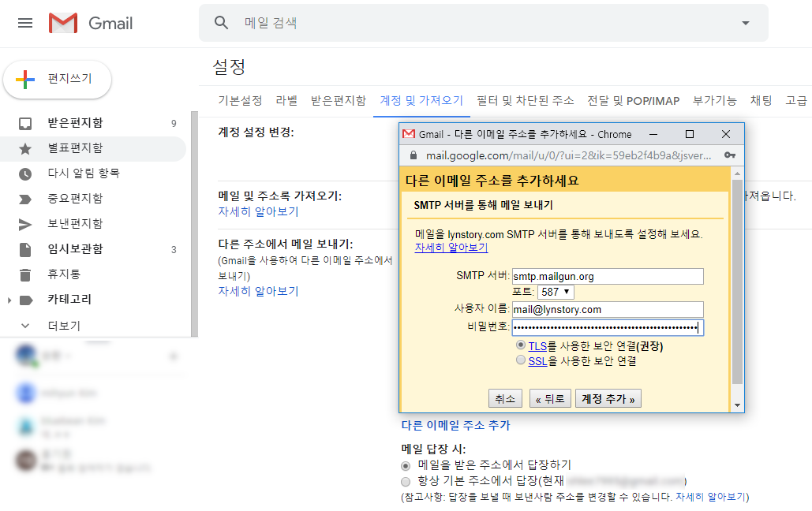Expand 더보기 chevron in sidebar

point(25,326)
